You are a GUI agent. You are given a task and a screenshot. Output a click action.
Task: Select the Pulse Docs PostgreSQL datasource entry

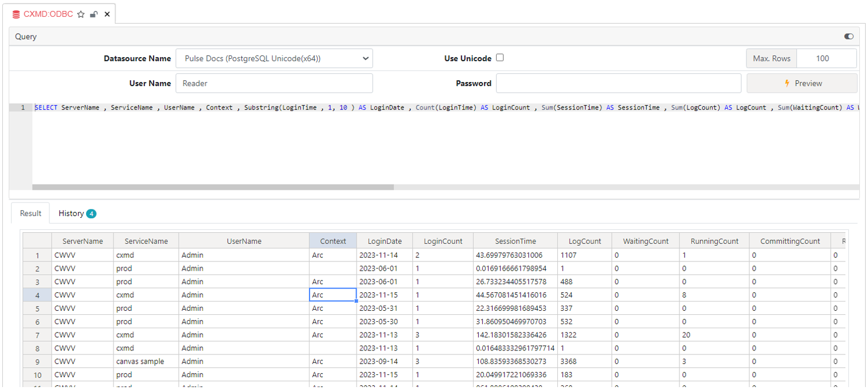coord(250,58)
